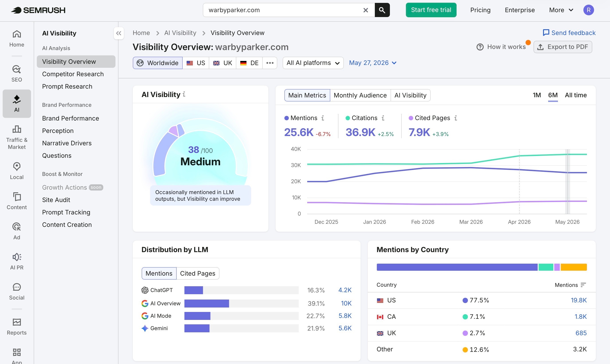Open the SEO sidebar section
Screen dimensions: 610x364
tap(17, 74)
